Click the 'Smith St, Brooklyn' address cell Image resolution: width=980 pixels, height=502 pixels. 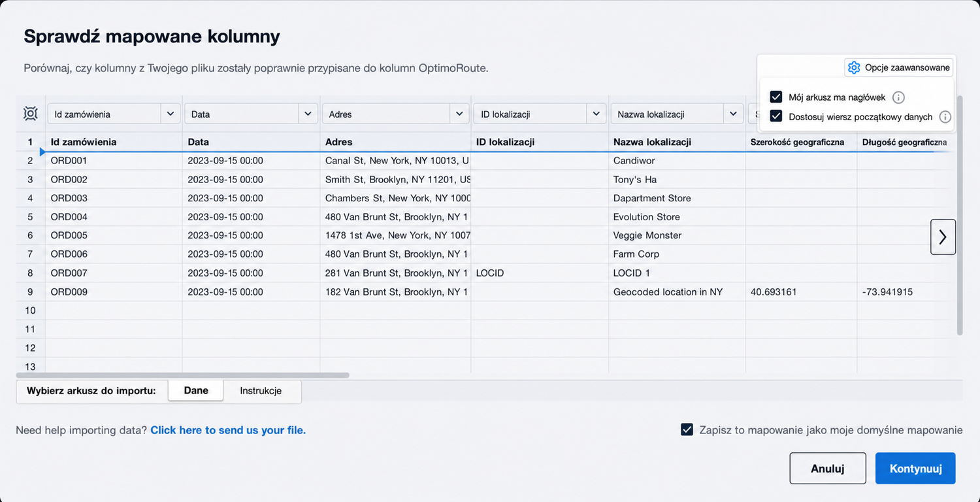(395, 180)
